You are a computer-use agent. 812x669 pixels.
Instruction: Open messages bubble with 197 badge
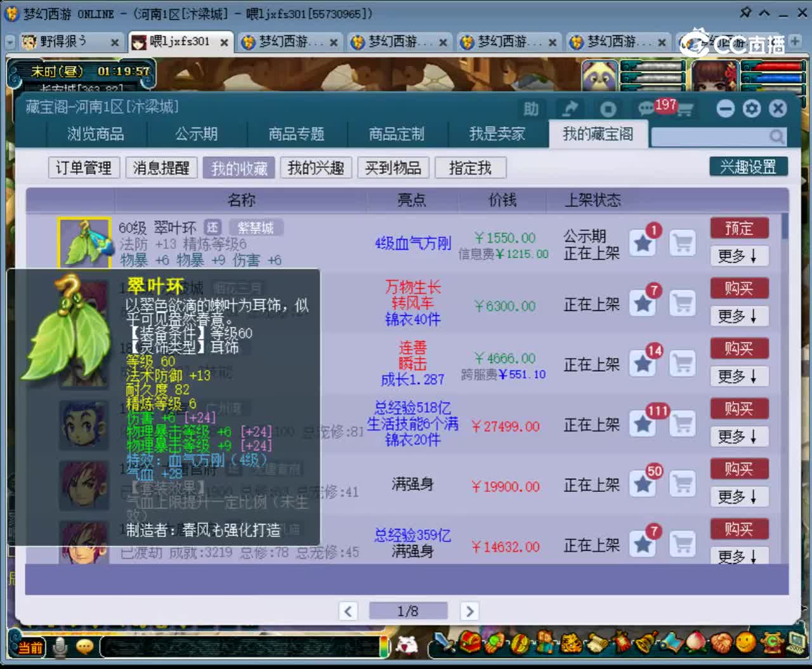click(647, 109)
